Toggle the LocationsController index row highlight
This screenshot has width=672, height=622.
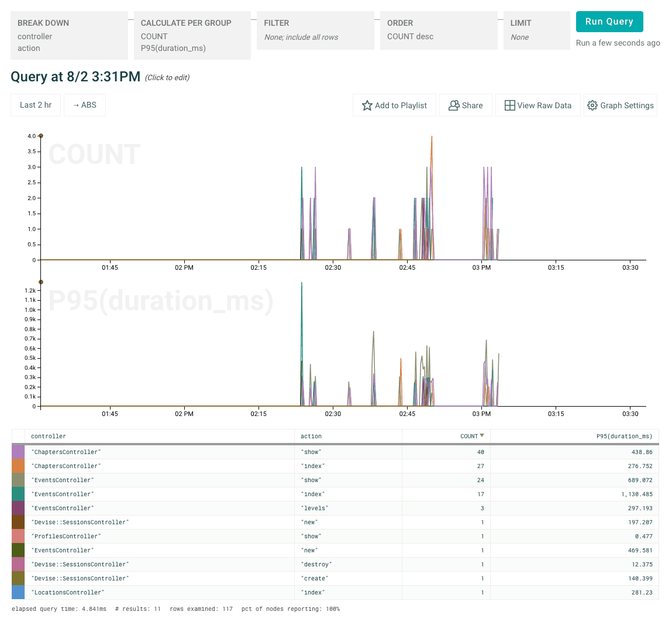(x=234, y=592)
